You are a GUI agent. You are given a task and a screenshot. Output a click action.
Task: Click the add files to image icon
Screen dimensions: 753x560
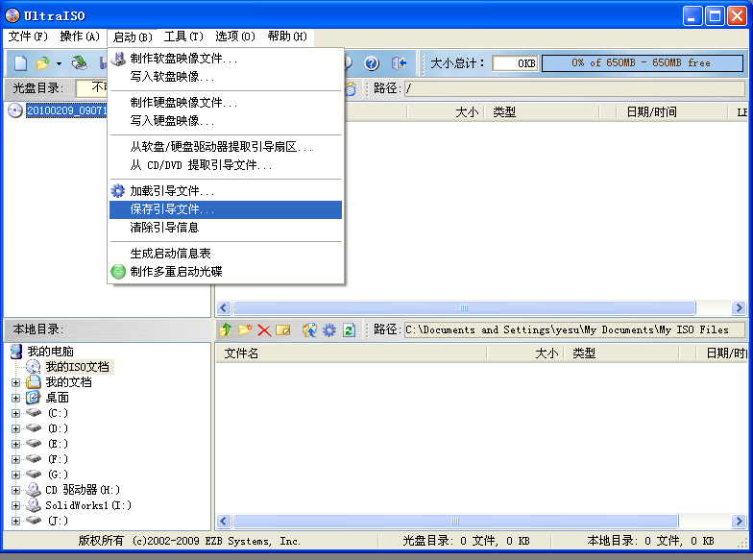tap(309, 330)
